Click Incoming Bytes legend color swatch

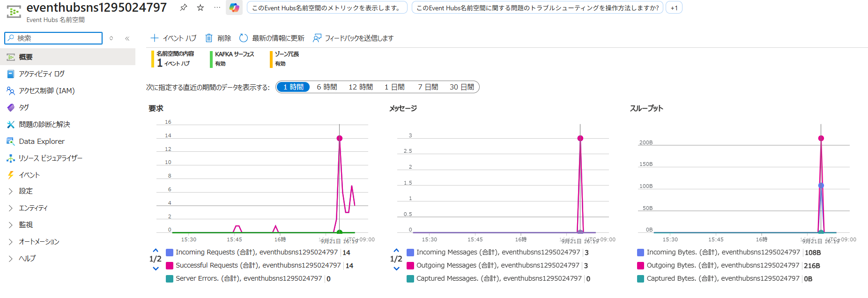[640, 253]
